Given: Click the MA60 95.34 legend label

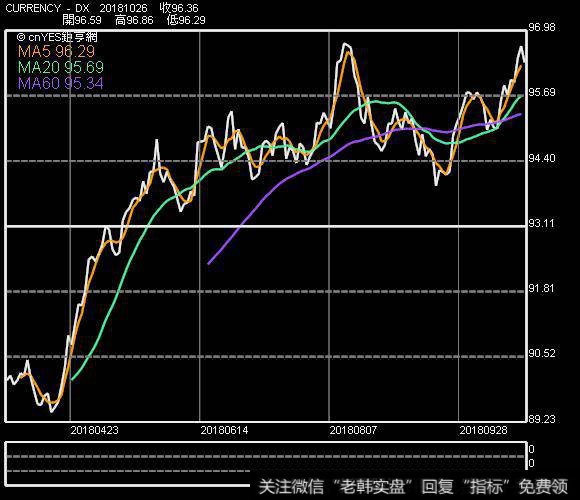Looking at the screenshot, I should 61,83.
